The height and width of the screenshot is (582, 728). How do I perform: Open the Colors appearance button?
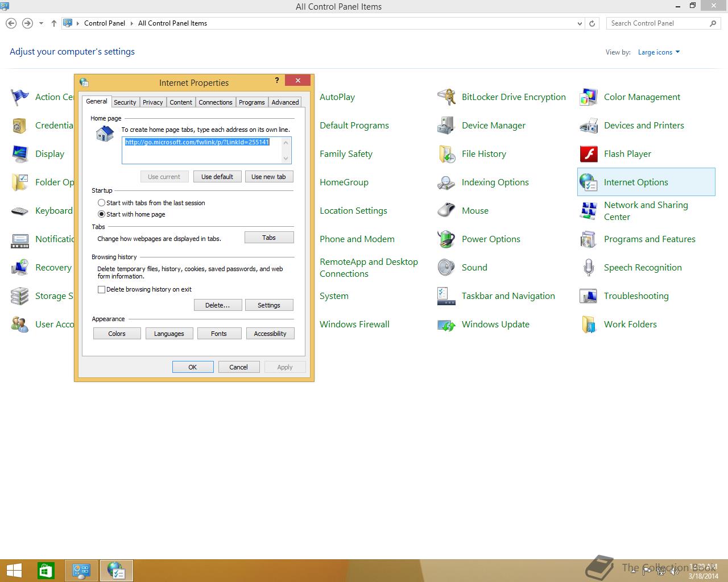117,334
